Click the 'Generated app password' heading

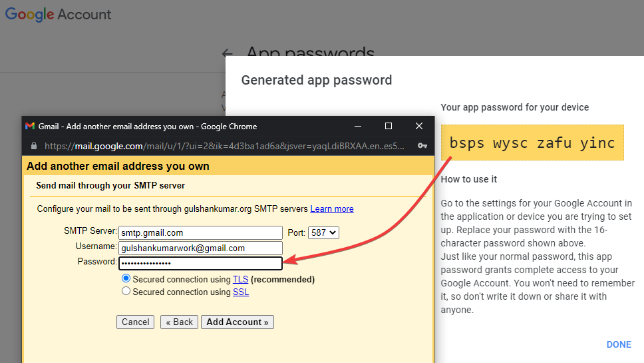tap(317, 80)
